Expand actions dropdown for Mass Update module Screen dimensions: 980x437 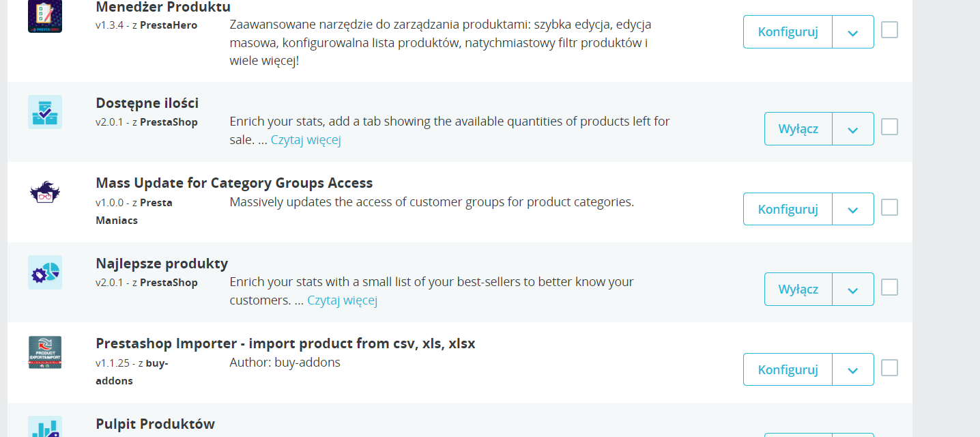point(853,210)
